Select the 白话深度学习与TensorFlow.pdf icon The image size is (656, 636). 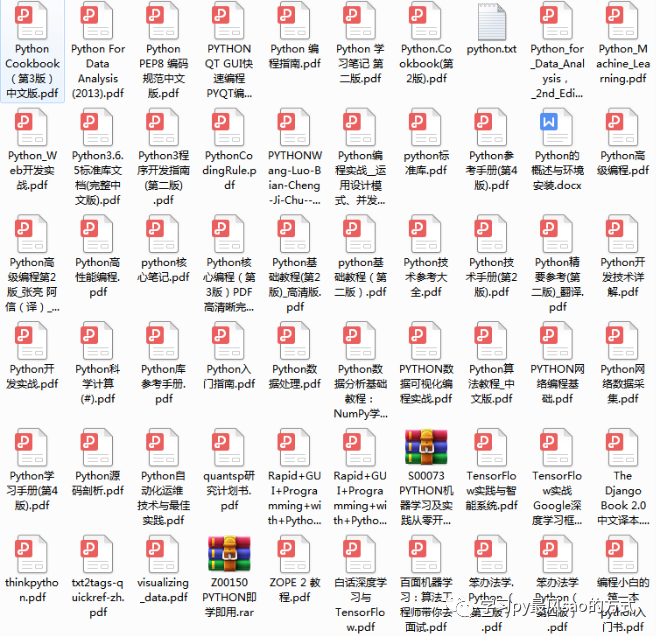360,554
